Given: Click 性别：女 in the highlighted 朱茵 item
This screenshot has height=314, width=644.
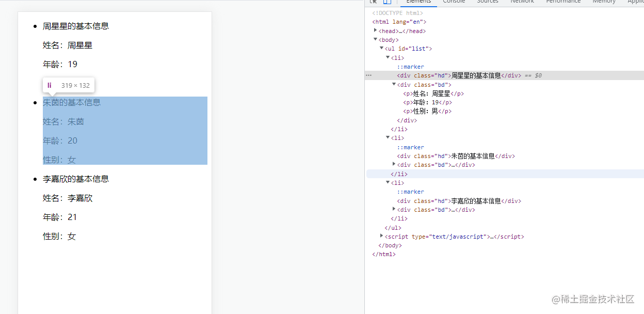Looking at the screenshot, I should click(x=59, y=160).
